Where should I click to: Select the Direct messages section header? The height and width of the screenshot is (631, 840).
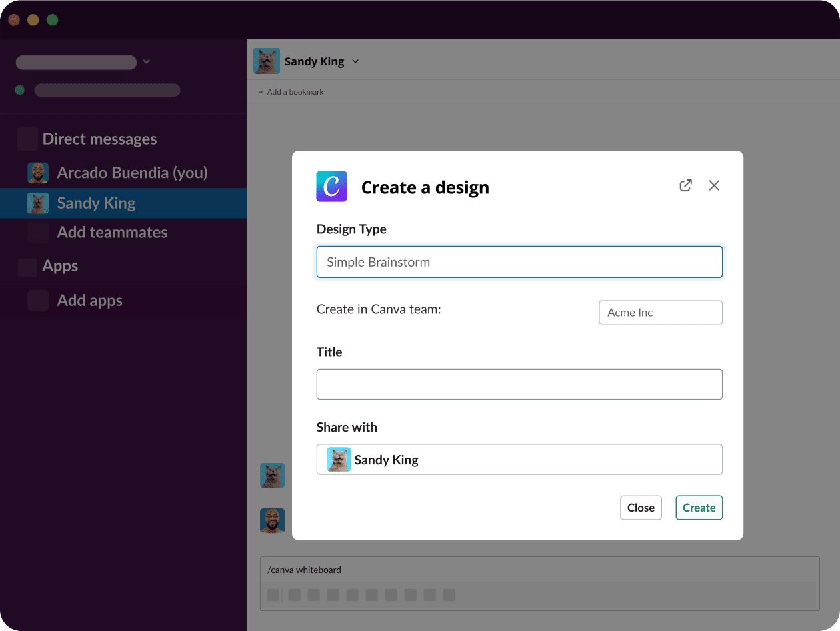(99, 139)
